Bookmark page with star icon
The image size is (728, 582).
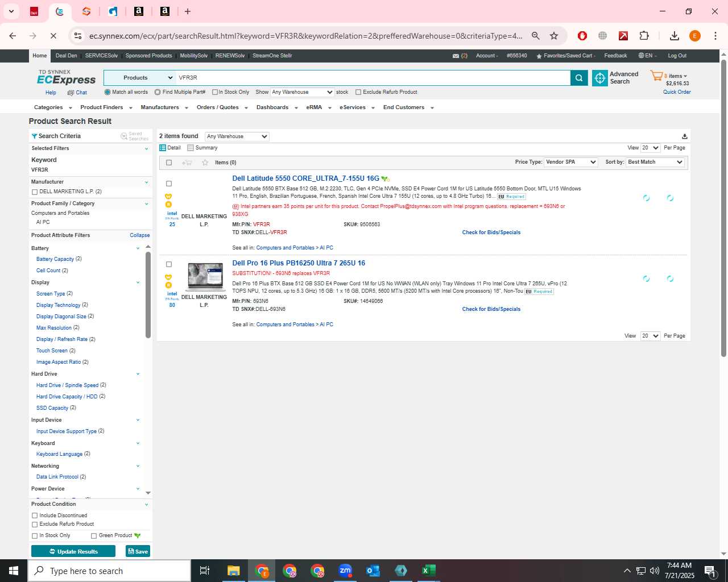pos(554,36)
